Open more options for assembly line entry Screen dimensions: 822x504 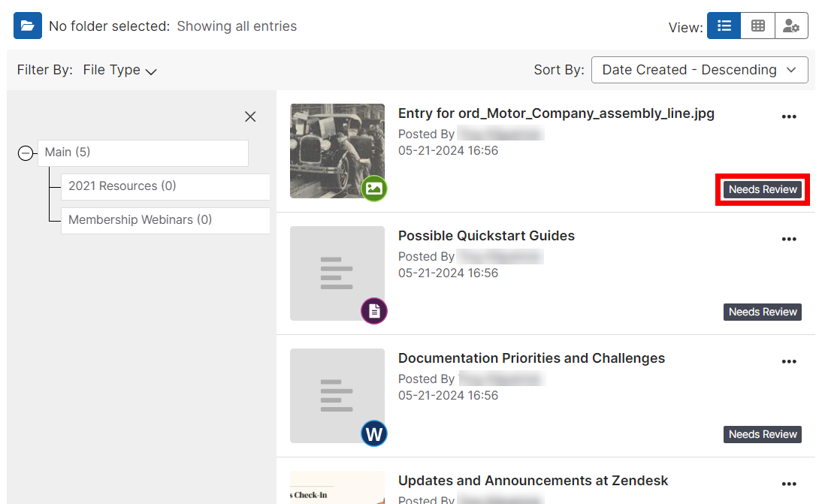point(789,116)
